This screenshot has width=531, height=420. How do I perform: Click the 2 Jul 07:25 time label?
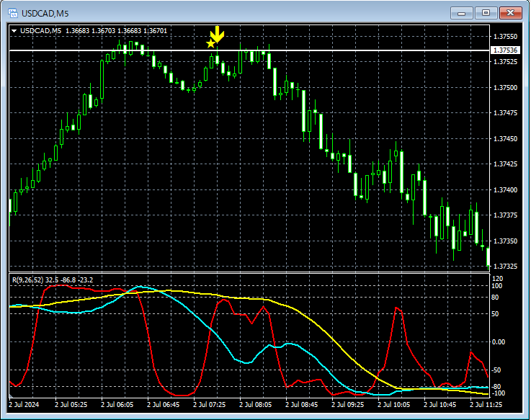tap(209, 404)
